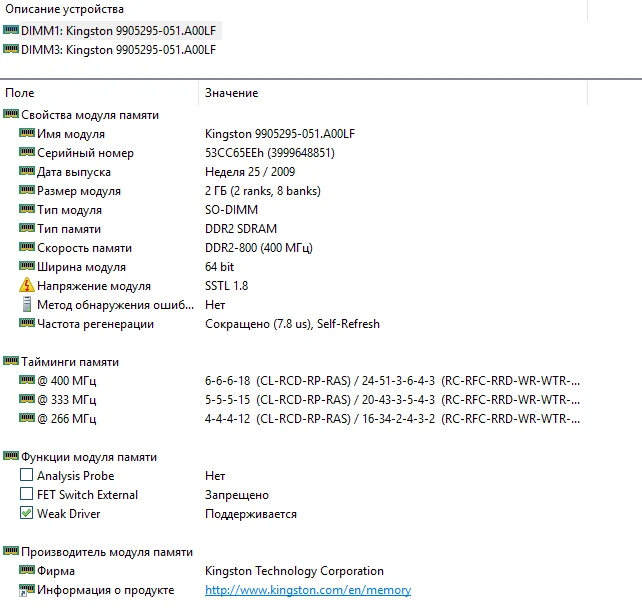
Task: Select the Тайминги памяти section header
Action: point(70,362)
